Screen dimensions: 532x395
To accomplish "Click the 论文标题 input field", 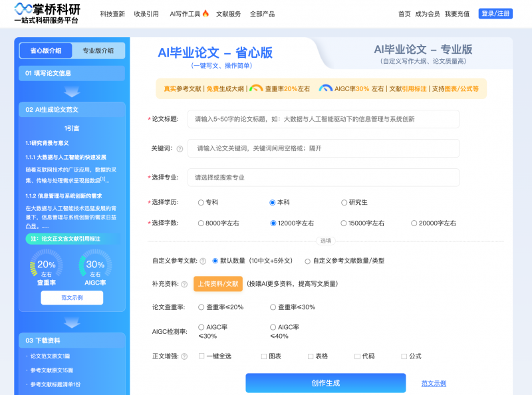I will (x=325, y=119).
